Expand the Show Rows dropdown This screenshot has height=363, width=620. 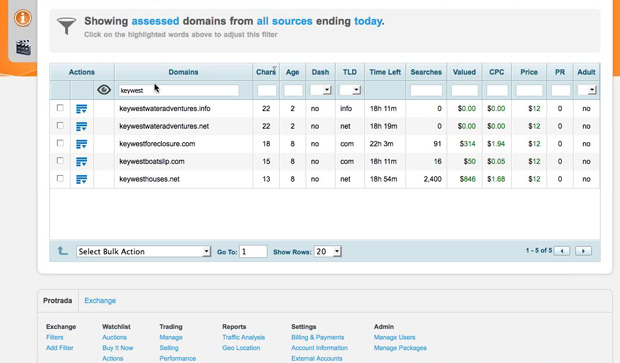[x=327, y=251]
